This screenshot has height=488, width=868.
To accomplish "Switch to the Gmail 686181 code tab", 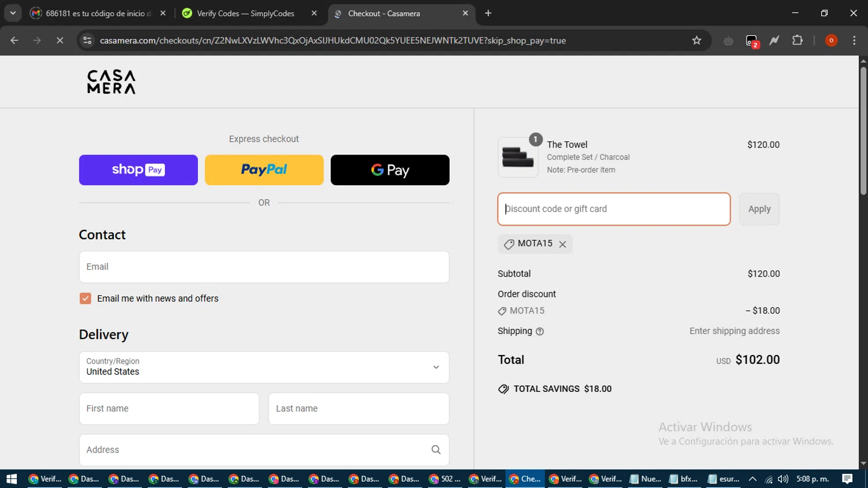I will coord(98,13).
